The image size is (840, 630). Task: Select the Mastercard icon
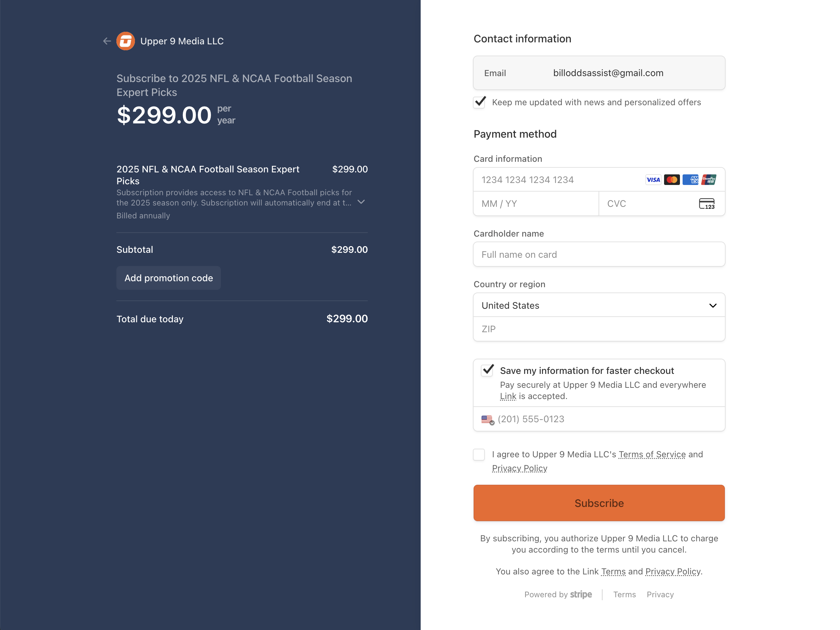click(672, 179)
